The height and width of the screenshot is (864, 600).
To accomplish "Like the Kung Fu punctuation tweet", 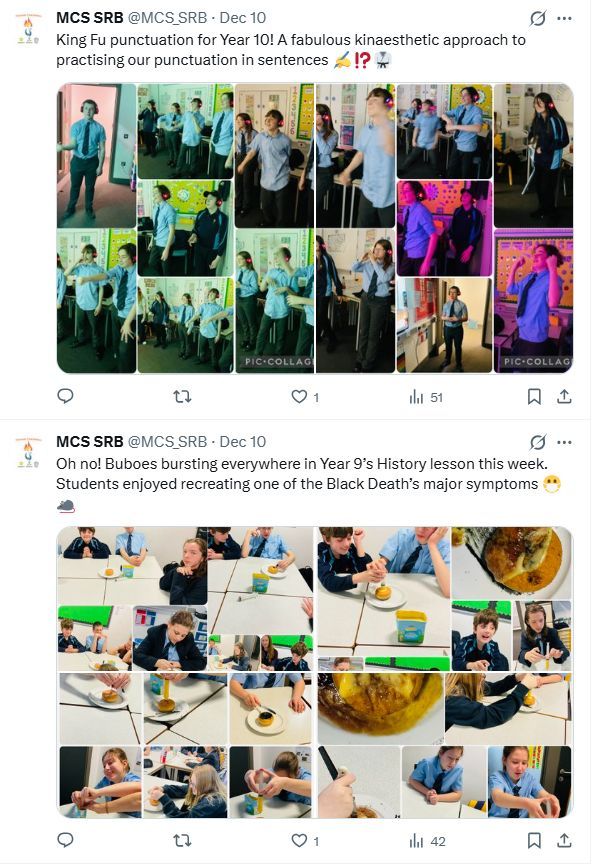I will 305,397.
